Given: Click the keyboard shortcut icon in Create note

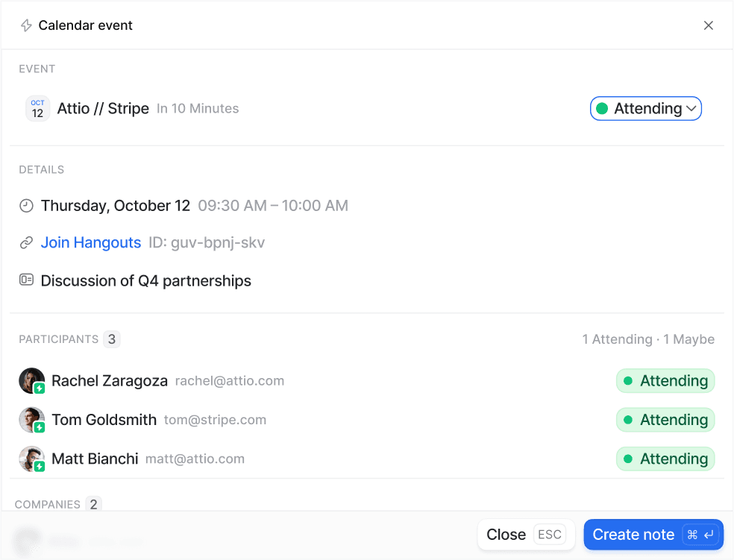Looking at the screenshot, I should pos(700,535).
